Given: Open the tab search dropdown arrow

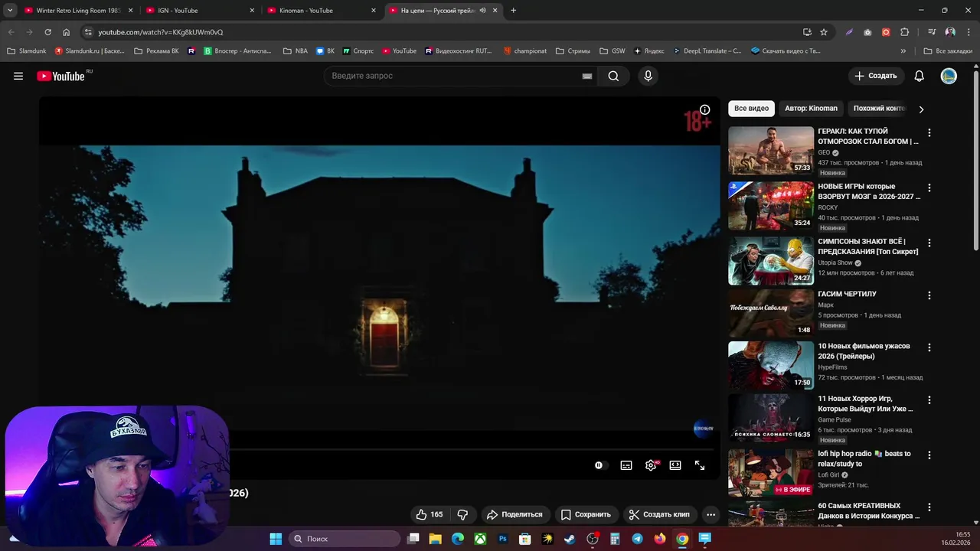Looking at the screenshot, I should [9, 11].
